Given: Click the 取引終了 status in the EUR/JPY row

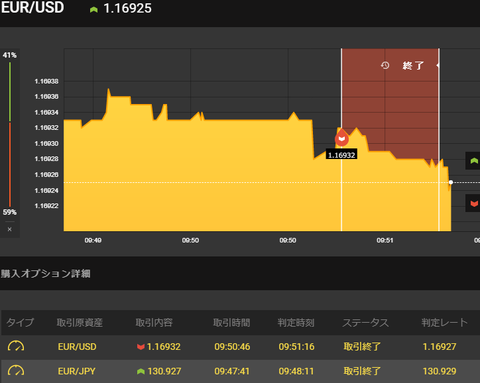Looking at the screenshot, I should [362, 371].
